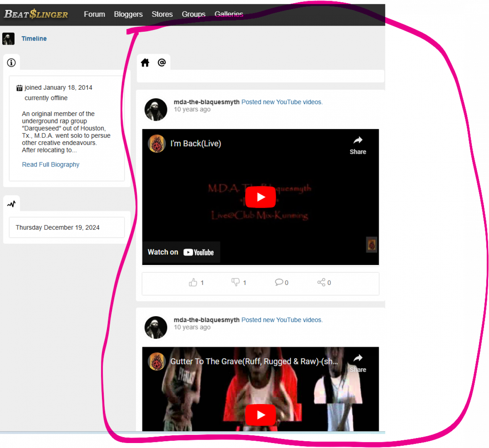
Task: Play the Gutter To The Grave video
Action: point(261,415)
